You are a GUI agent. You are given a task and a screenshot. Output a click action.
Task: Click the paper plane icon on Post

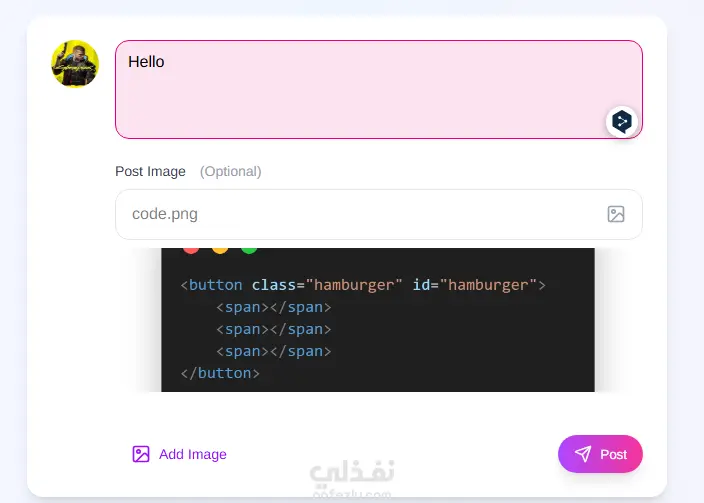(583, 454)
